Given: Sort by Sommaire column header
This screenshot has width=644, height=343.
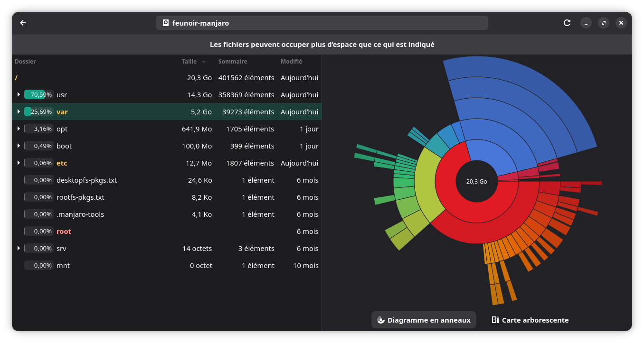Looking at the screenshot, I should pos(232,62).
